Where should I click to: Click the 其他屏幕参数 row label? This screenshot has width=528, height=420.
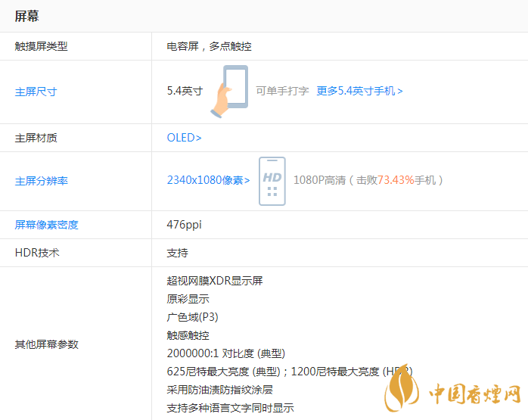[x=46, y=344]
